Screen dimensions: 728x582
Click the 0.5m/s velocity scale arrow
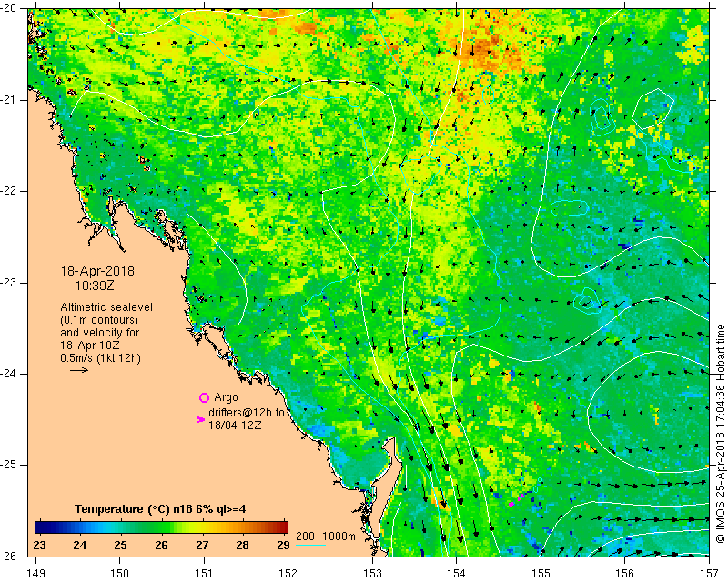79,370
